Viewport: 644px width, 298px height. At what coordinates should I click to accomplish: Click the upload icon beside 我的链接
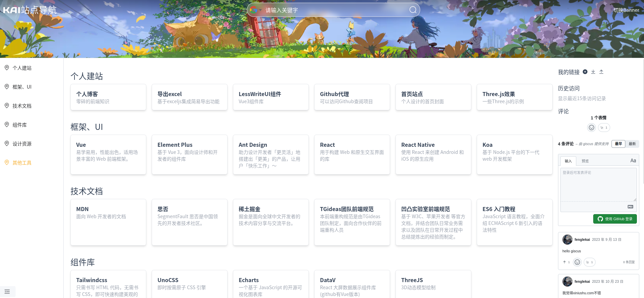point(601,72)
